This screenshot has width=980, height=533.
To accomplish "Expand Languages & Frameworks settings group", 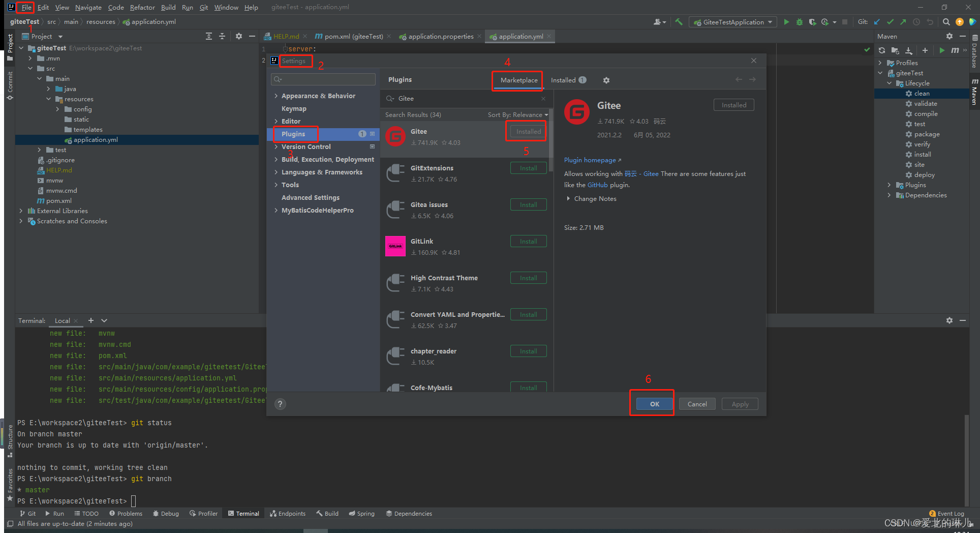I will coord(276,172).
